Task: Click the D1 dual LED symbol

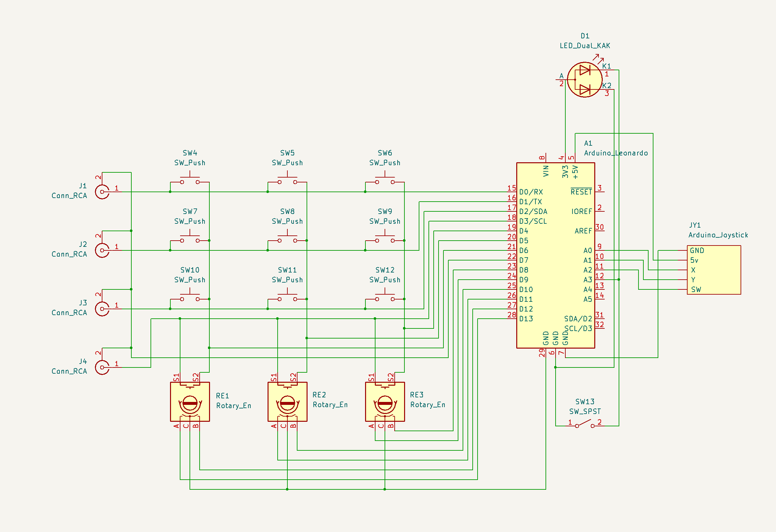Action: coord(584,80)
